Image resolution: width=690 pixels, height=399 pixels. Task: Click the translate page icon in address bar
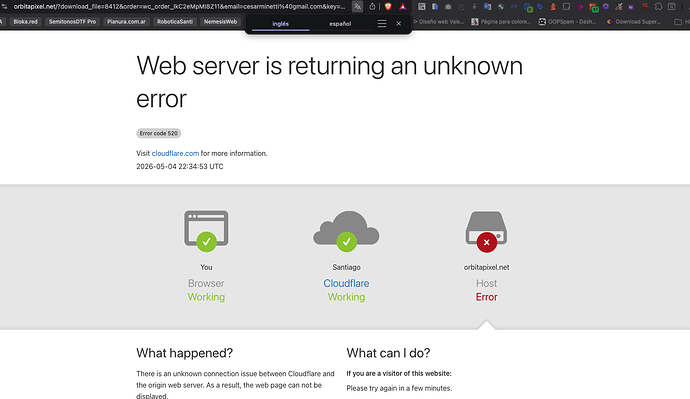(357, 7)
